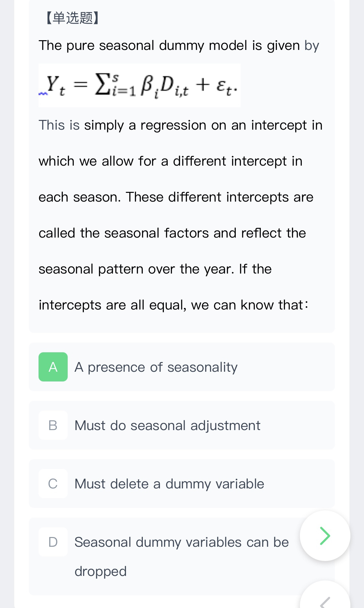
Task: Click the gray "This is" text
Action: click(x=59, y=125)
